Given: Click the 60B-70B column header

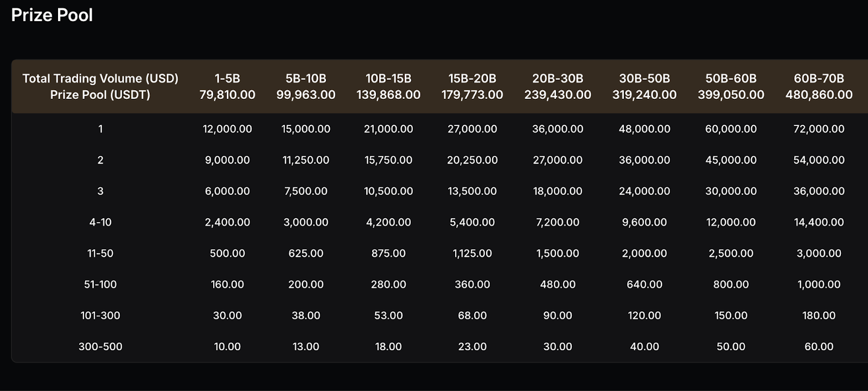Looking at the screenshot, I should pos(819,79).
